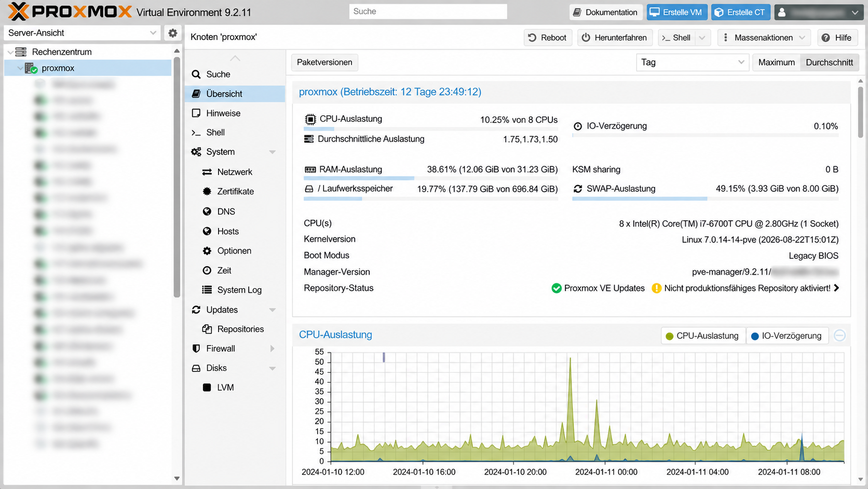Click the Proxmox logo icon
The image size is (868, 489).
coord(19,11)
